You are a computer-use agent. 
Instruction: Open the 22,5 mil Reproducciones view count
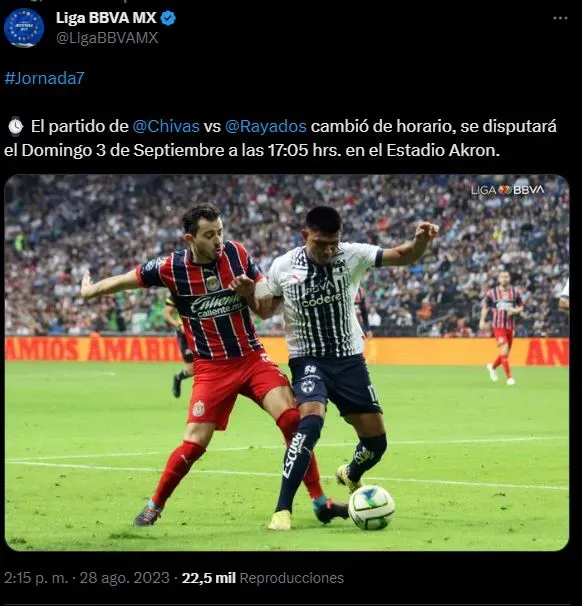[x=263, y=578]
